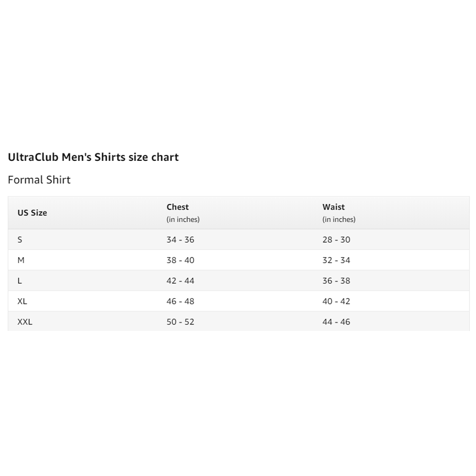Select chest measurement 38 - 40
Screen dimensions: 476x476
(x=180, y=260)
